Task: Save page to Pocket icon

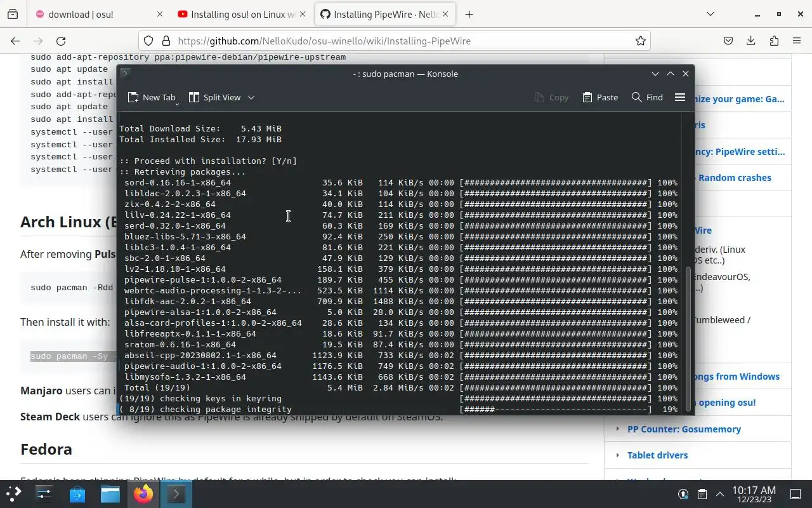Action: 728,41
